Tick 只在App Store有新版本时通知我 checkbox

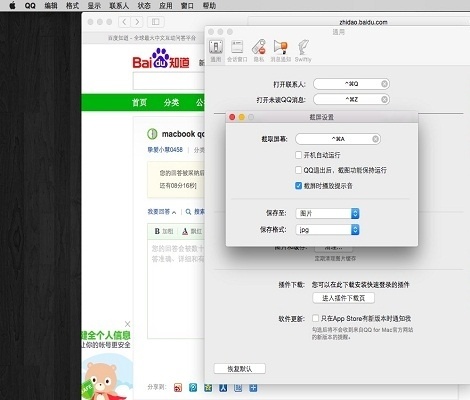(x=315, y=318)
